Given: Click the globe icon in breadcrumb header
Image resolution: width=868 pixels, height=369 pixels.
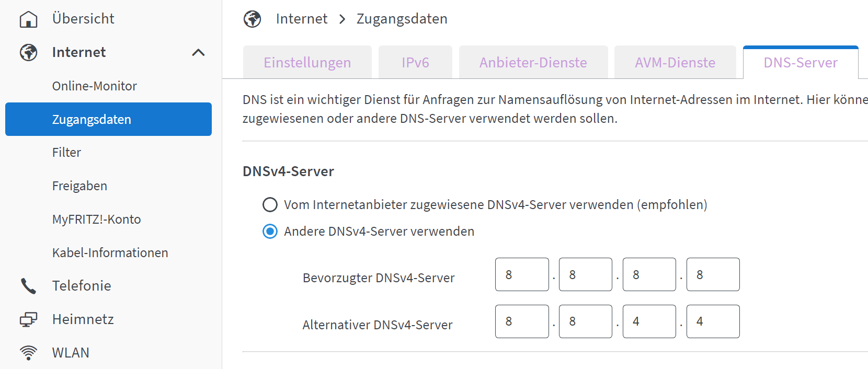Looking at the screenshot, I should 253,19.
